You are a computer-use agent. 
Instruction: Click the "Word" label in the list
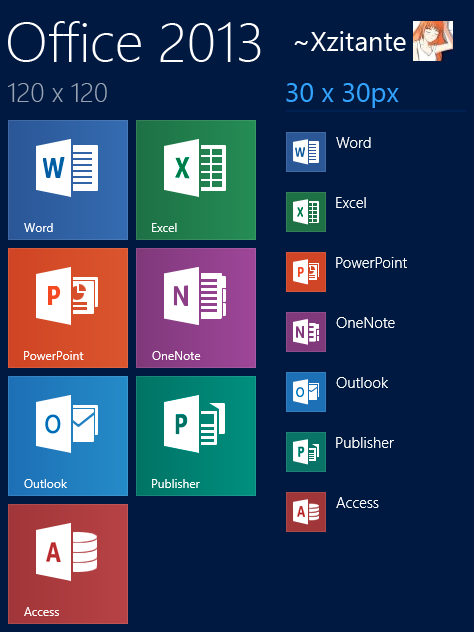(x=353, y=143)
